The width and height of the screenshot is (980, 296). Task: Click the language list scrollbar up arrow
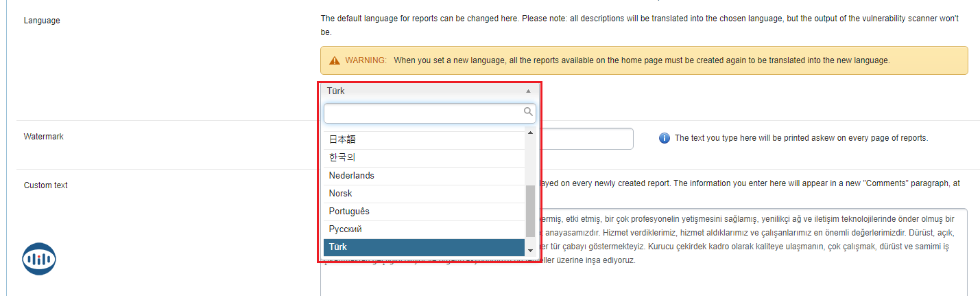point(530,133)
